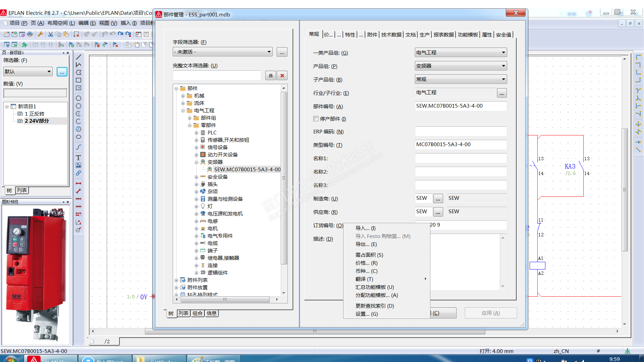Switch to the 技术数据 tab
The image size is (644, 362).
click(391, 35)
